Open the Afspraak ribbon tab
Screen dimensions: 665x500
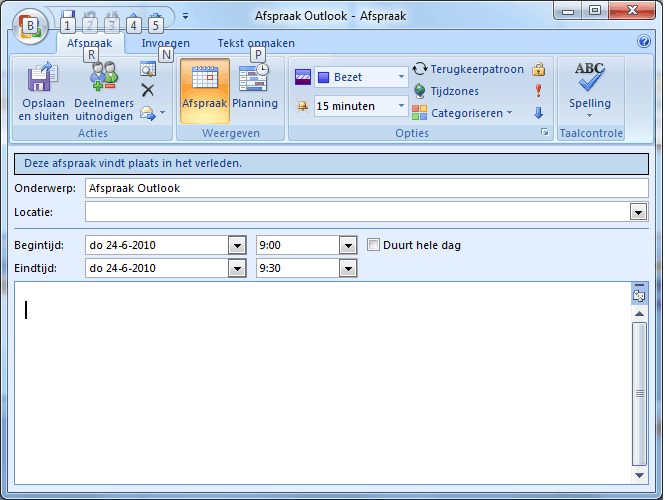(x=89, y=43)
